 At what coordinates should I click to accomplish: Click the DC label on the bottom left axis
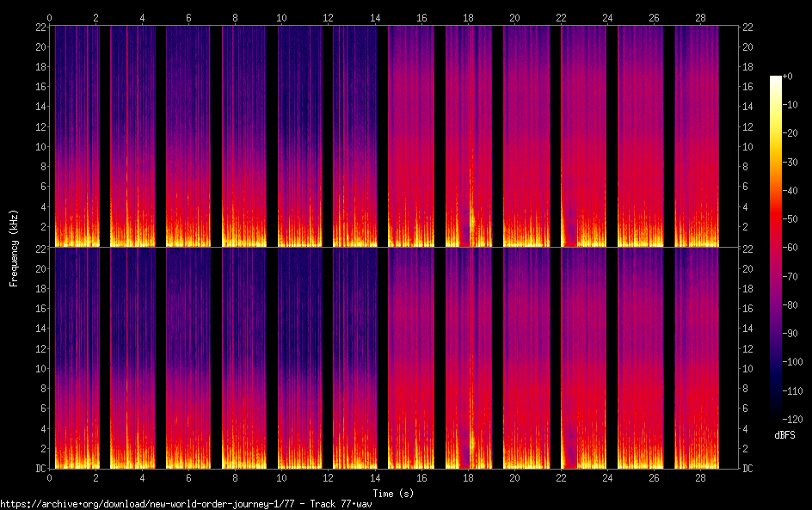40,468
